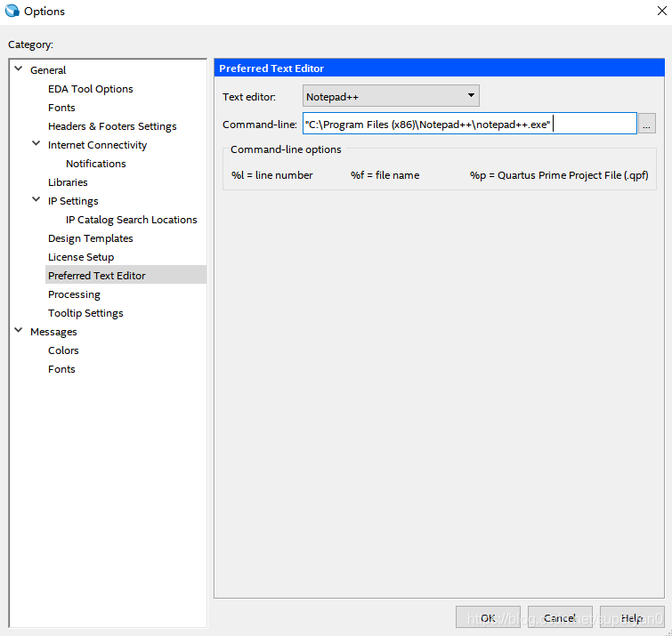This screenshot has height=636, width=672.
Task: Click the 'Command-line options' group label
Action: tap(286, 149)
